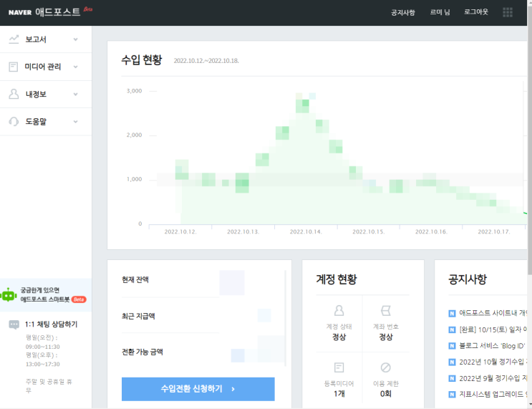532x409 pixels.
Task: Open notice 블로그 서비스 'Blog ID'
Action: [492, 346]
